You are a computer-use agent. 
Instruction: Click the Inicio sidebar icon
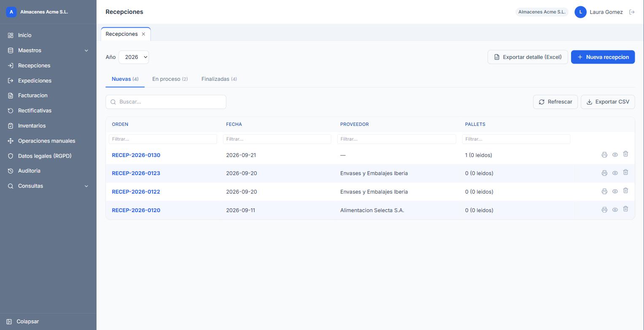coord(11,35)
